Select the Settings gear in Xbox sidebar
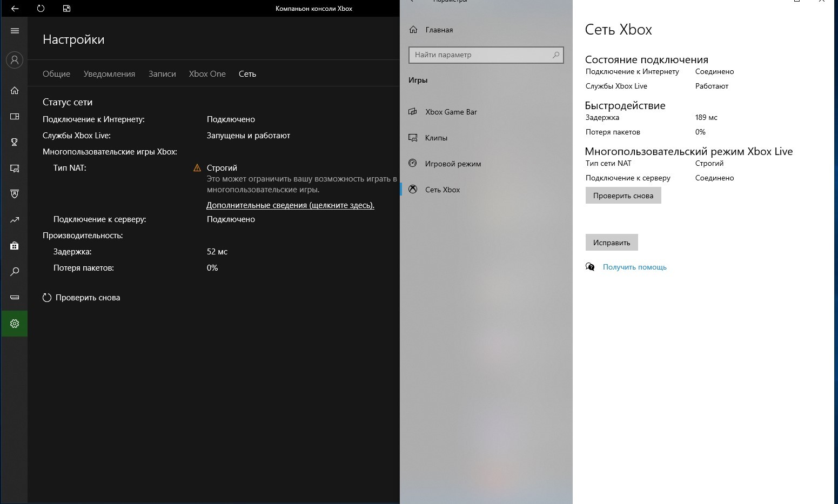 (x=15, y=324)
